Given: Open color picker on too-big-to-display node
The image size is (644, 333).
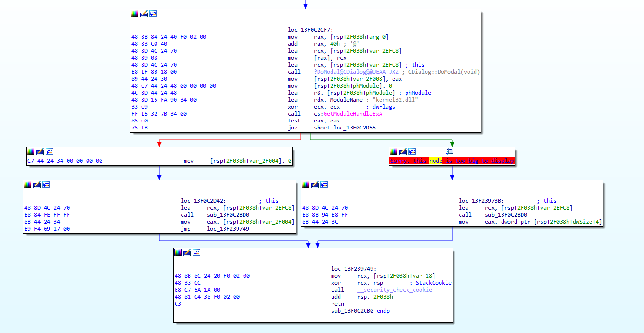Looking at the screenshot, I should coord(393,151).
